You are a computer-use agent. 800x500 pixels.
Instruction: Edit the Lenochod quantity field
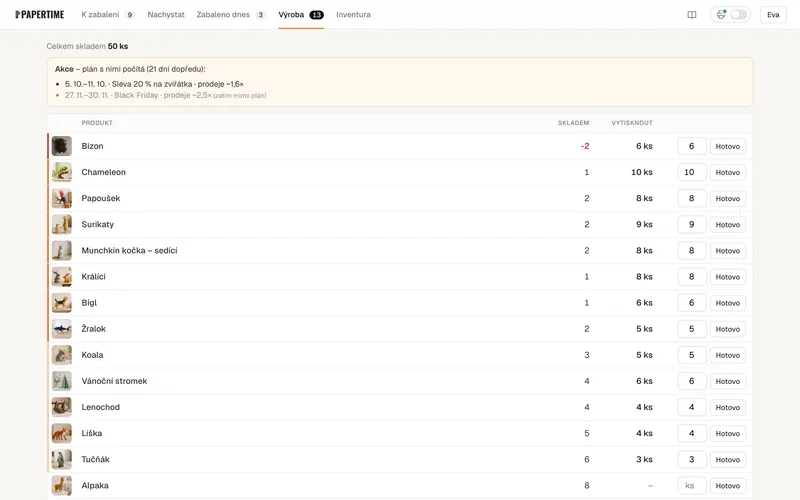pyautogui.click(x=692, y=407)
